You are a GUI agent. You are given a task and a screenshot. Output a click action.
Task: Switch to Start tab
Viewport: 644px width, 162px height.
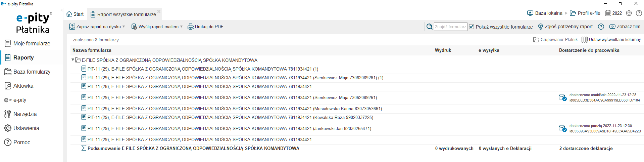75,14
